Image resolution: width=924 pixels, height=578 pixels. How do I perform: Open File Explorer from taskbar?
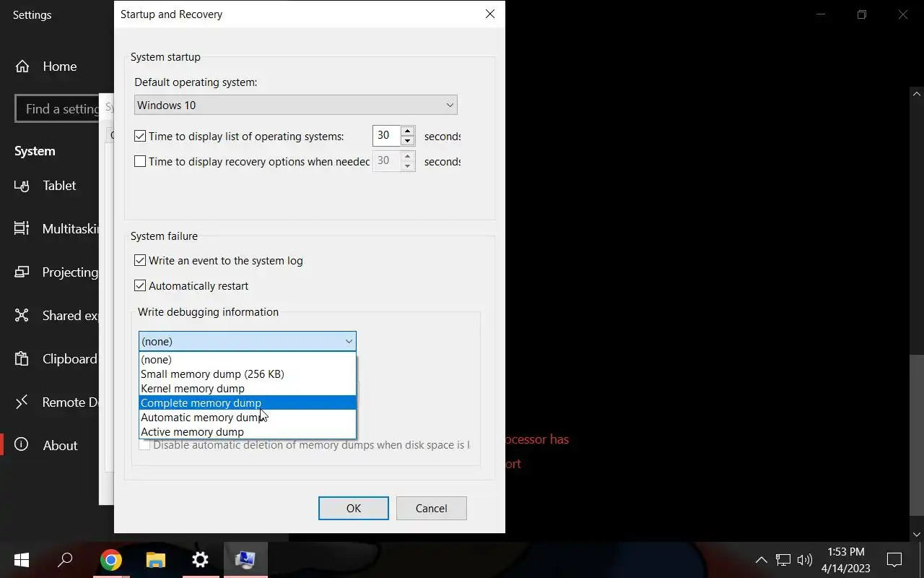[155, 560]
